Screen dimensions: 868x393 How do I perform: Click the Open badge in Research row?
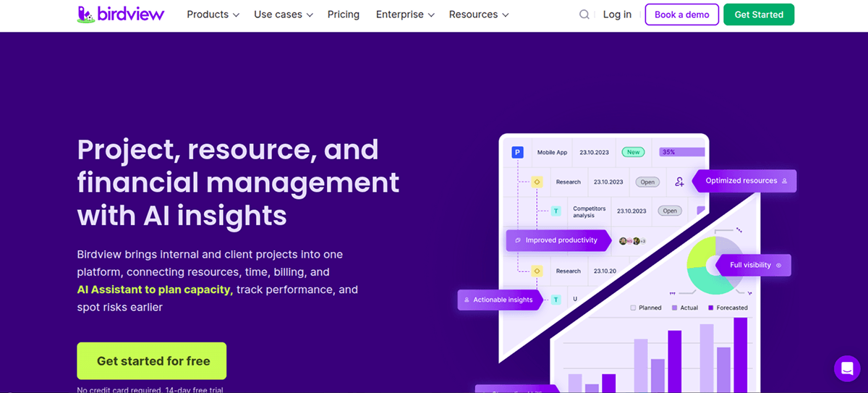(x=647, y=182)
